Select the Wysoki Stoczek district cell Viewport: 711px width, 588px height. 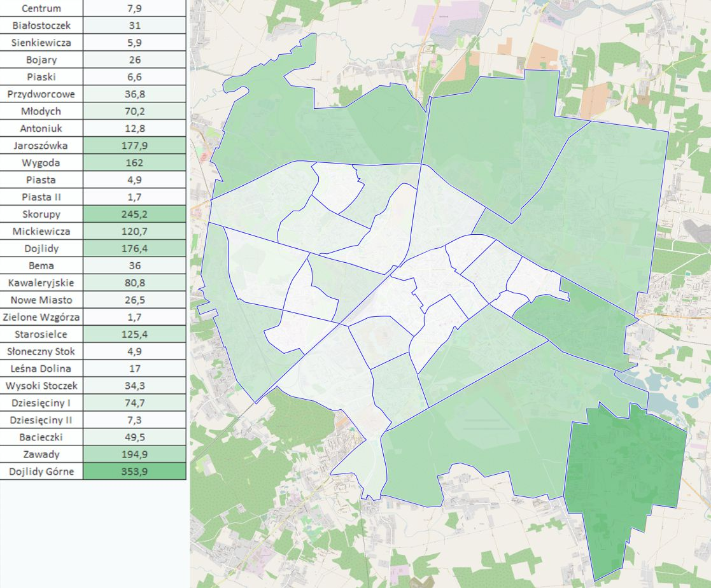coord(41,386)
